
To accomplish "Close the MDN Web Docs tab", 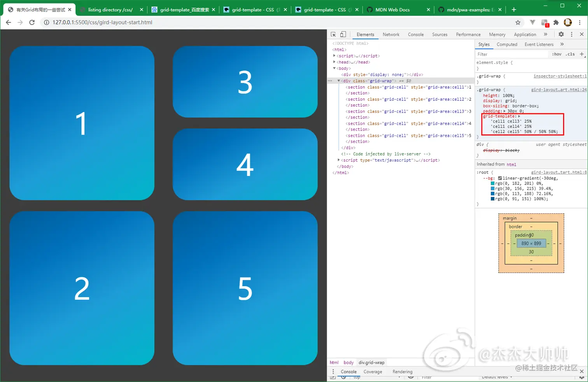I will pos(428,10).
